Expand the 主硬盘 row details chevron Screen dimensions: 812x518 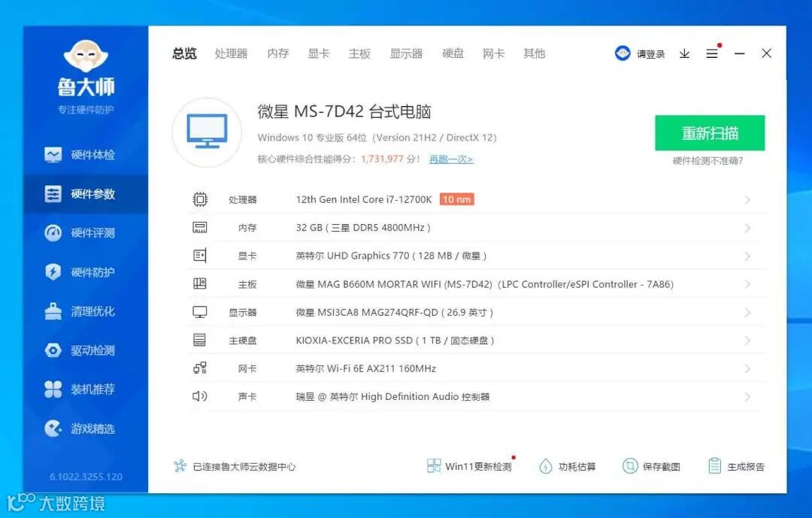747,341
